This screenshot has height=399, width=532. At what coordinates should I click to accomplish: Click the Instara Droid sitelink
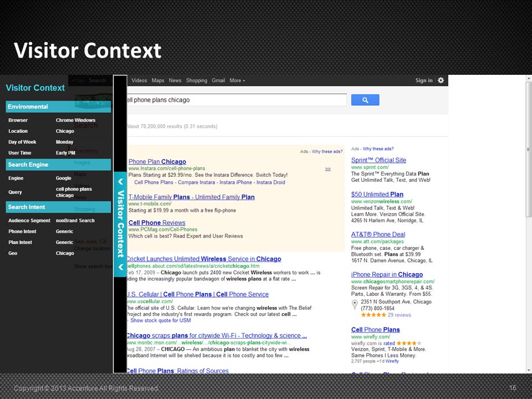tap(271, 182)
